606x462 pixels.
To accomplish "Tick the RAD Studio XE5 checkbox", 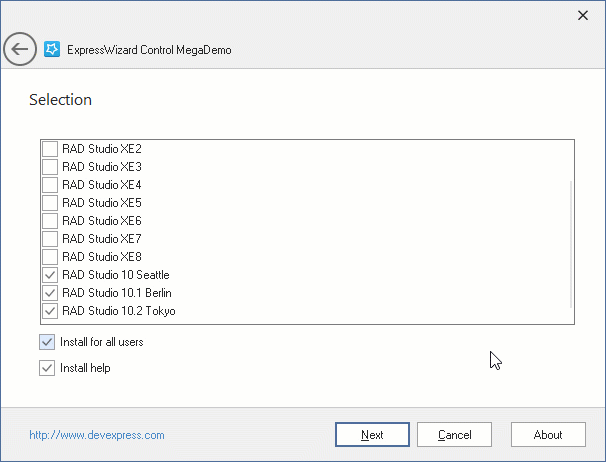I will click(50, 203).
